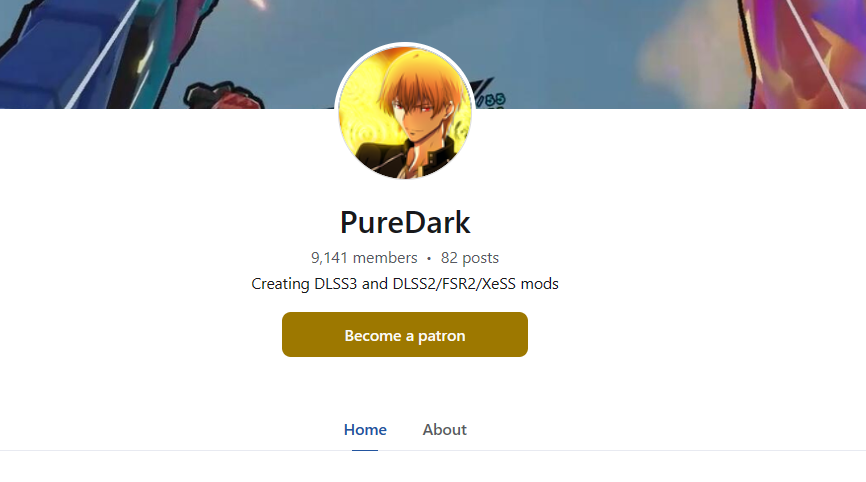This screenshot has width=866, height=482.
Task: Click the character's red eye in the avatar
Action: point(426,108)
